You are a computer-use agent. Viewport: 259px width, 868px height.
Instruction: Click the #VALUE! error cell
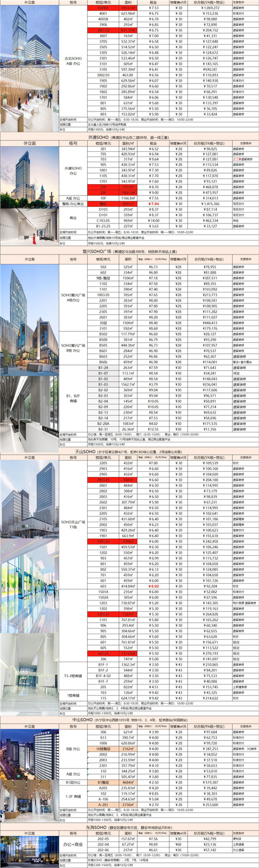click(211, 70)
